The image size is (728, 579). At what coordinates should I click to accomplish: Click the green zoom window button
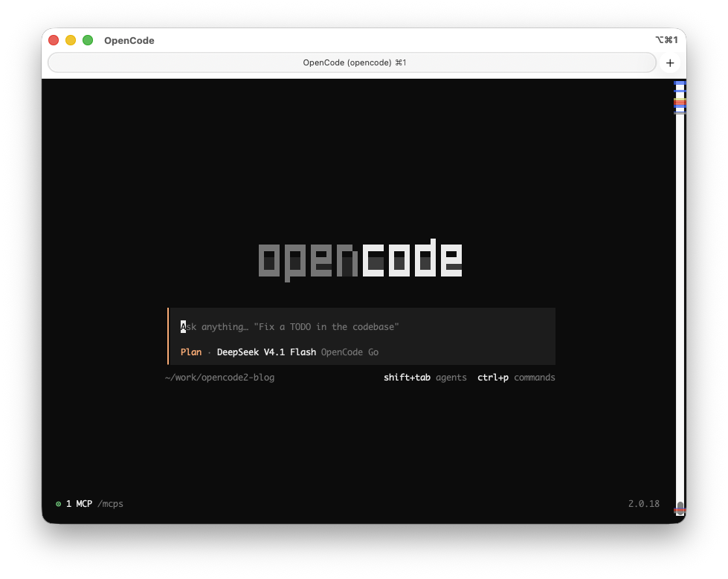(88, 40)
